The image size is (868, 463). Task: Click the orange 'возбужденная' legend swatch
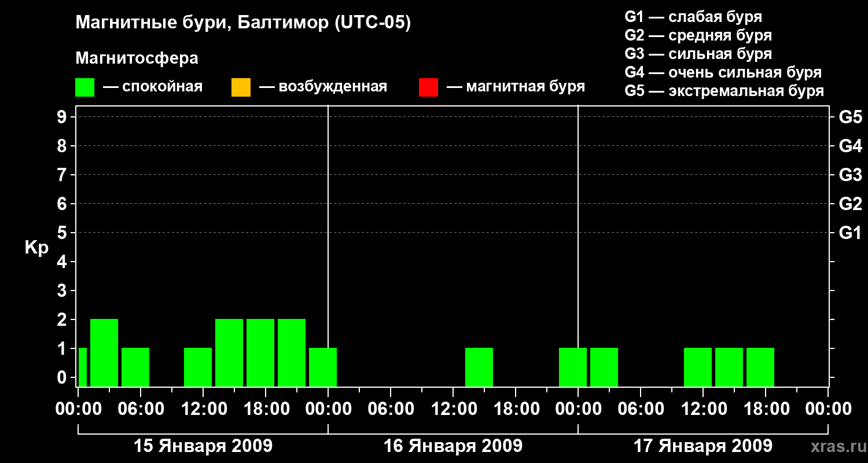(241, 87)
